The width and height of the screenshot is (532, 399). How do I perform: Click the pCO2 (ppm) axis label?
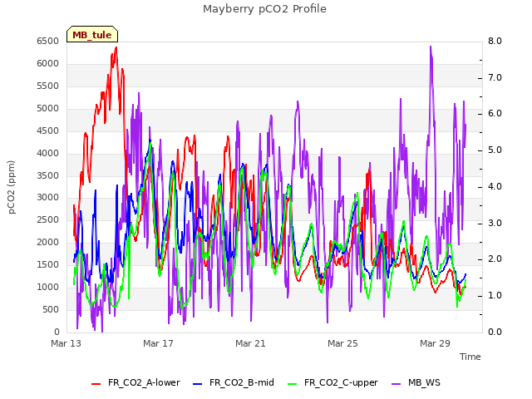point(12,187)
